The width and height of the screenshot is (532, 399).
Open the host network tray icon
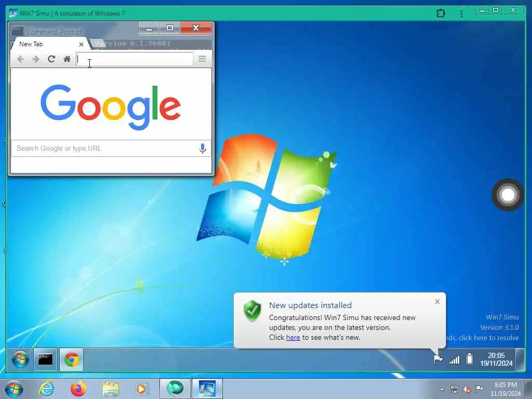point(454,390)
